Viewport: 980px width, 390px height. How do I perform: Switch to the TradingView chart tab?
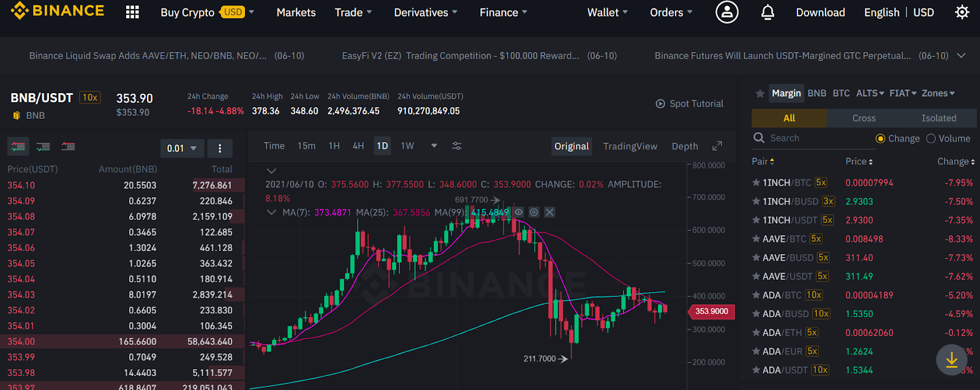pyautogui.click(x=630, y=146)
